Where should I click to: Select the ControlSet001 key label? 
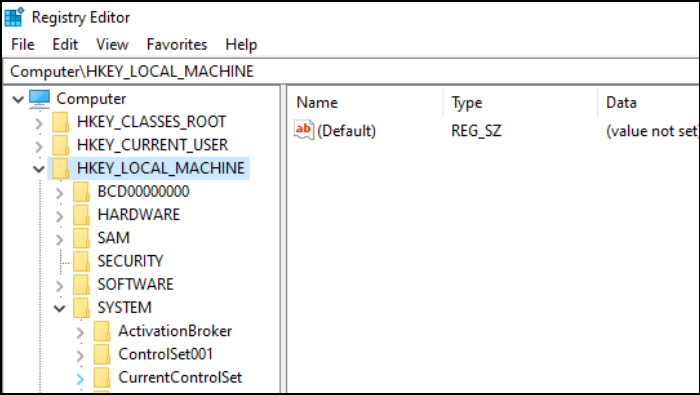[165, 354]
